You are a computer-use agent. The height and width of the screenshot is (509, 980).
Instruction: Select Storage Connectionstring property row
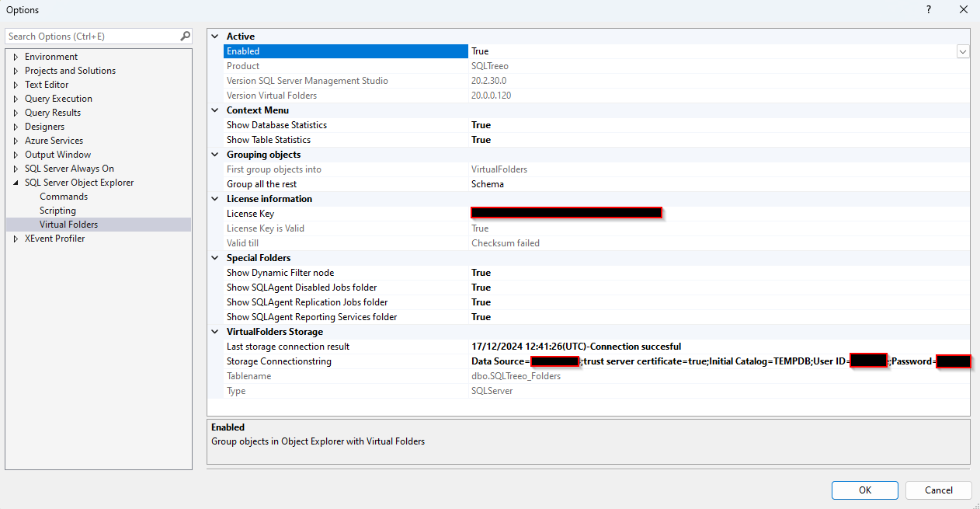(597, 361)
